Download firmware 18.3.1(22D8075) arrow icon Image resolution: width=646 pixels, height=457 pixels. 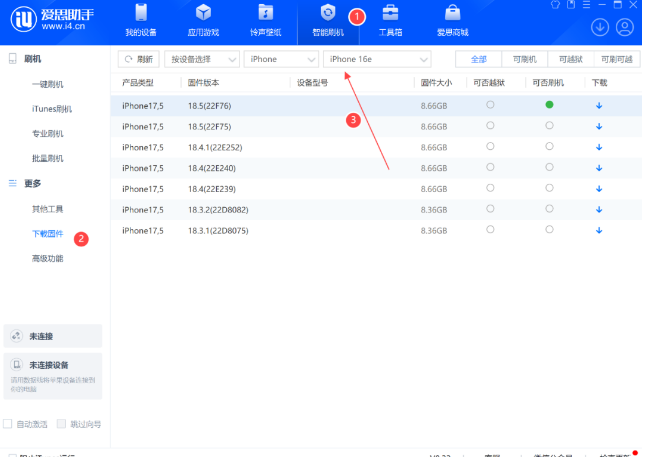point(599,230)
